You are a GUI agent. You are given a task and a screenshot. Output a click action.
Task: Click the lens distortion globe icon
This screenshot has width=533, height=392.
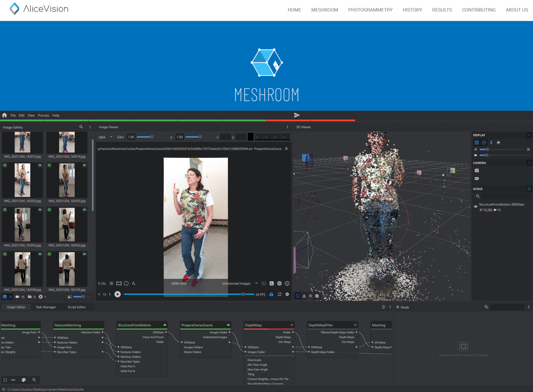point(279,283)
